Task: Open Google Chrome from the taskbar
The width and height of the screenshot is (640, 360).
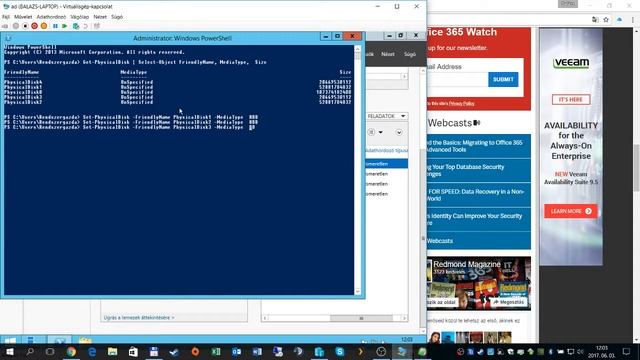Action: click(71, 351)
